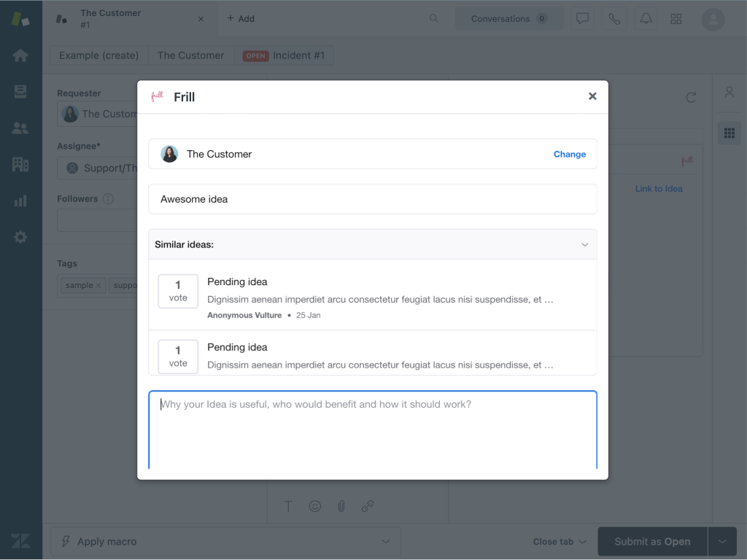747x560 pixels.
Task: Open the Admin settings gear icon
Action: coord(20,237)
